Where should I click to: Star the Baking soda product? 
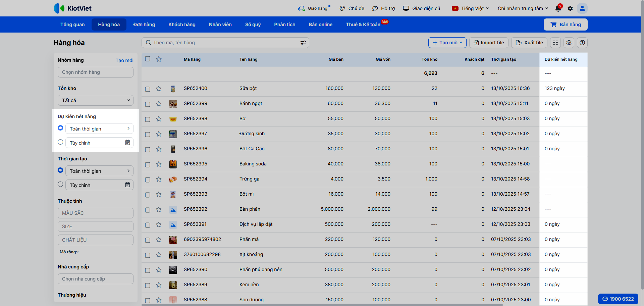pos(159,164)
